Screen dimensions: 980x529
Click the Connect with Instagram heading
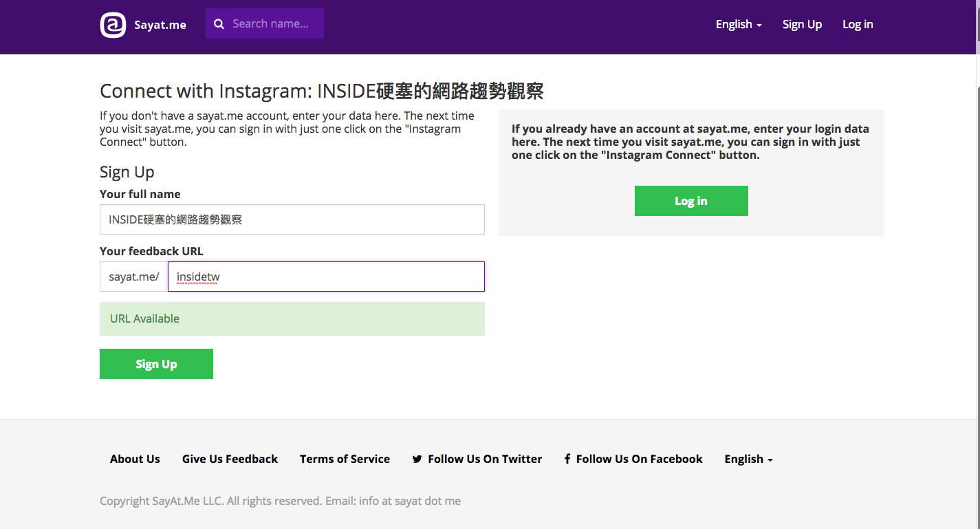[x=322, y=91]
